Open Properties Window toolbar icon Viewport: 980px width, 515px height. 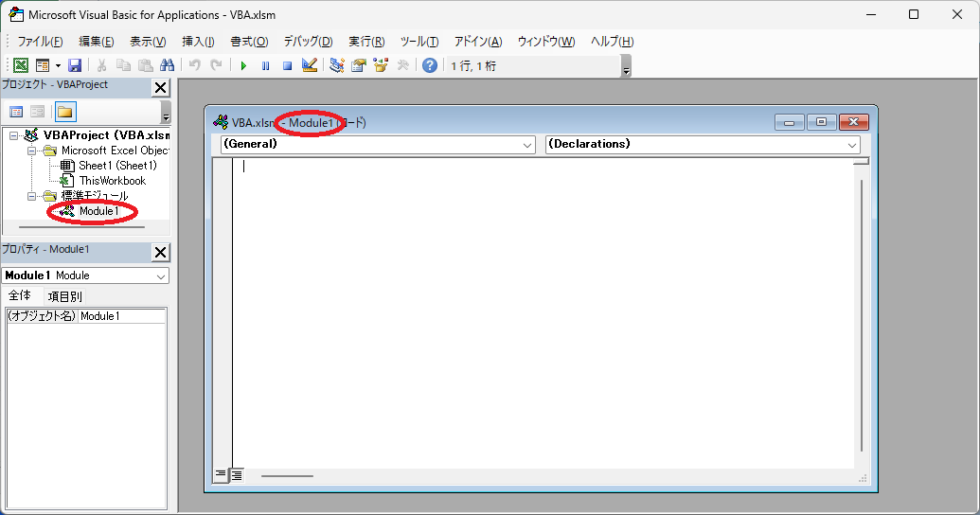[x=359, y=65]
